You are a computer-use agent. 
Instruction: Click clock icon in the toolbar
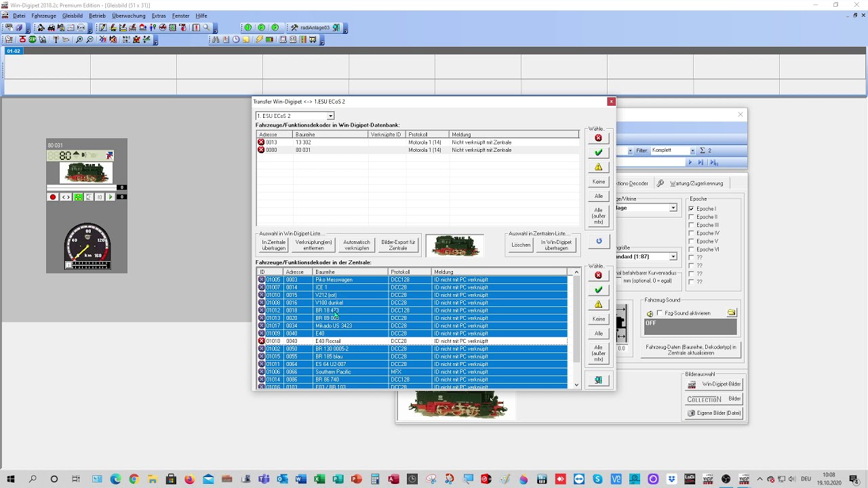(x=236, y=39)
